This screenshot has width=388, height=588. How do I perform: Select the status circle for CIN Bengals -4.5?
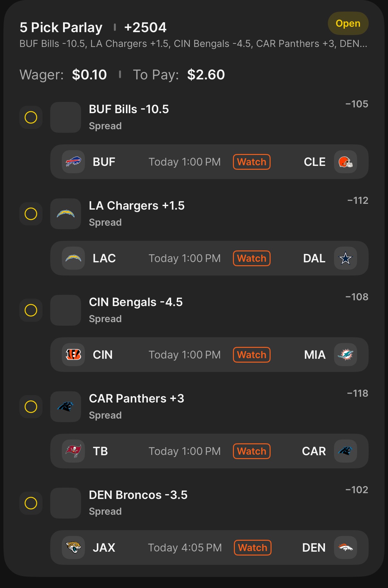click(x=31, y=310)
